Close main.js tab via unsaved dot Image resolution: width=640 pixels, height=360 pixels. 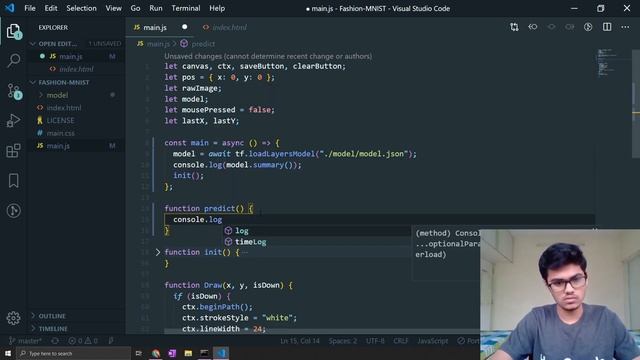(184, 27)
